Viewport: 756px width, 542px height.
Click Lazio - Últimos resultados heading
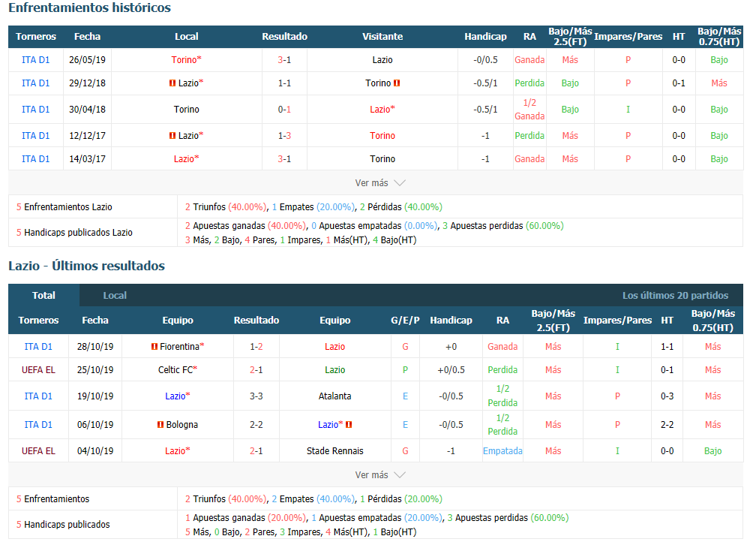pos(87,266)
